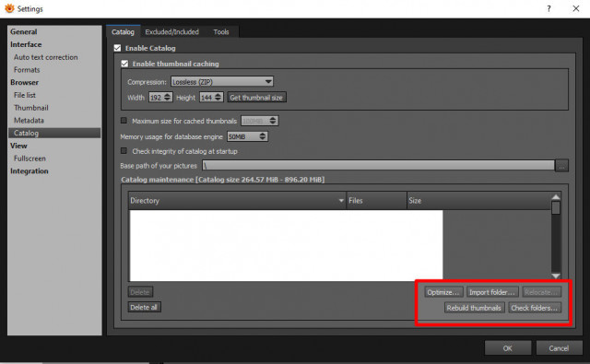Open the Compression Lossless (ZIP) dropdown

click(222, 81)
